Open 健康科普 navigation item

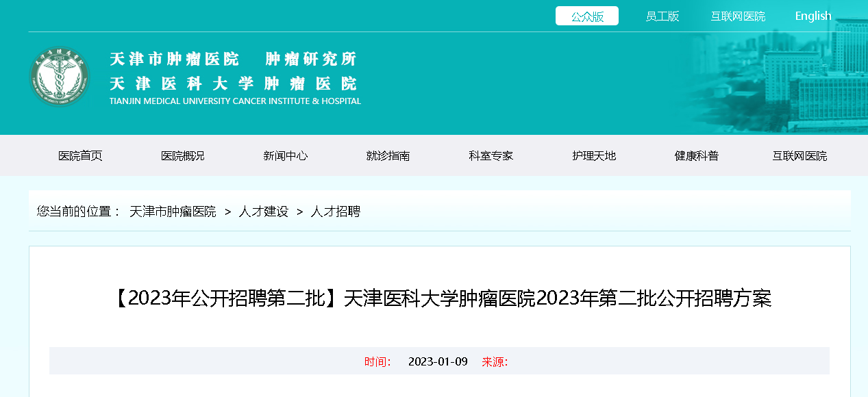coord(697,156)
